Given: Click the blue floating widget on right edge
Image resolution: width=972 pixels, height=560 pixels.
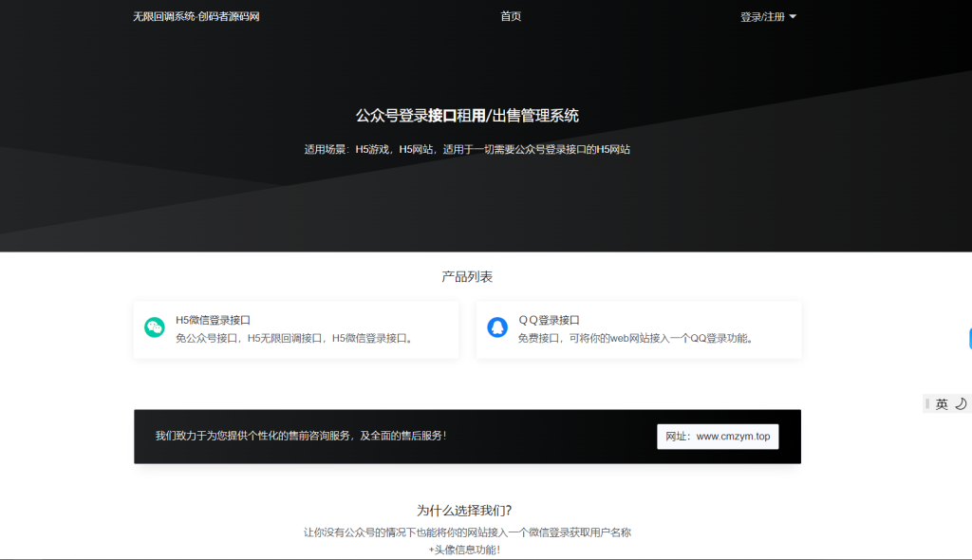Looking at the screenshot, I should (x=969, y=337).
